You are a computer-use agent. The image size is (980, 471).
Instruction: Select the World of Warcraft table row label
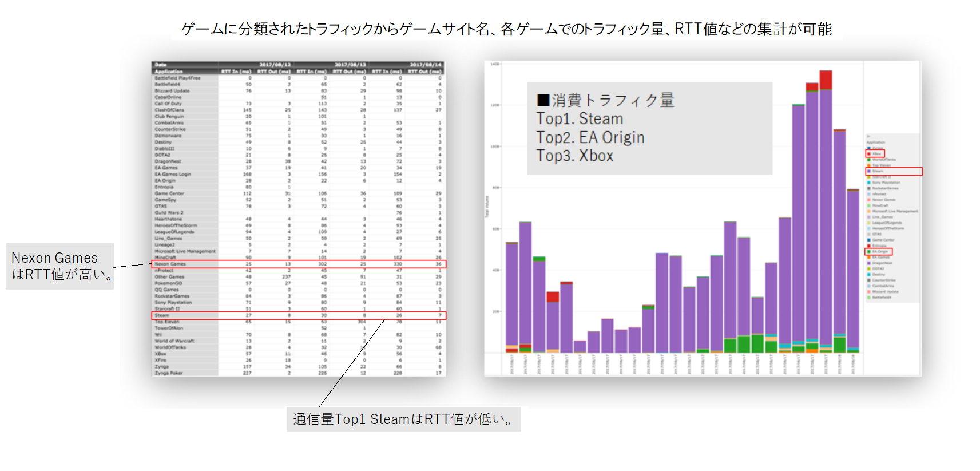[174, 341]
